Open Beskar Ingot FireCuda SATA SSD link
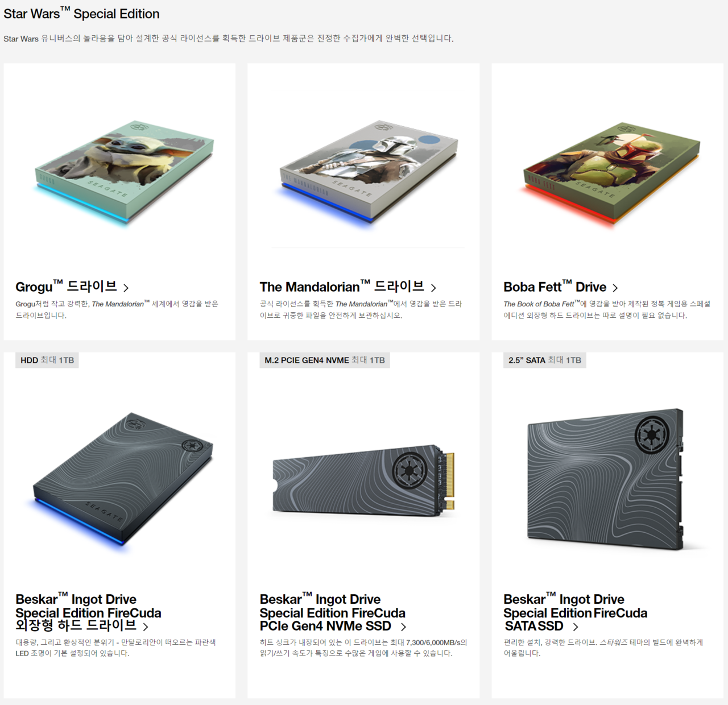This screenshot has height=705, width=728. click(x=576, y=612)
